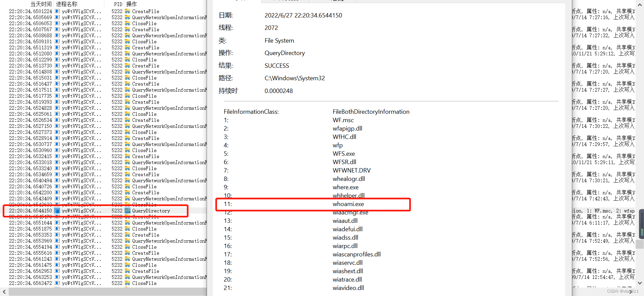The image size is (644, 296).
Task: Click the horizontal scrollbar track under the event list
Action: (x=107, y=292)
